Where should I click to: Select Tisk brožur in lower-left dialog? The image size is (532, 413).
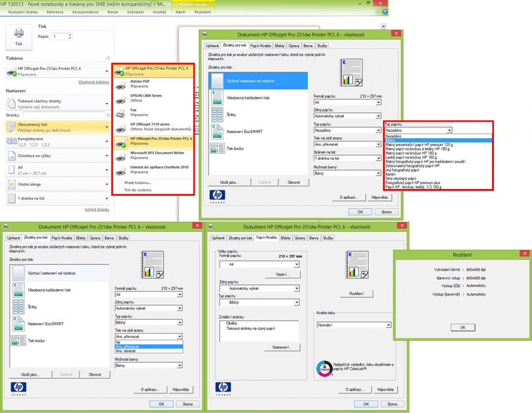(60, 341)
